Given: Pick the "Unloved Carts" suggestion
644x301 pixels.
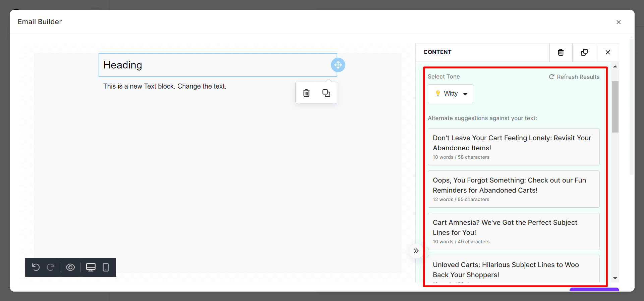Looking at the screenshot, I should tap(513, 270).
